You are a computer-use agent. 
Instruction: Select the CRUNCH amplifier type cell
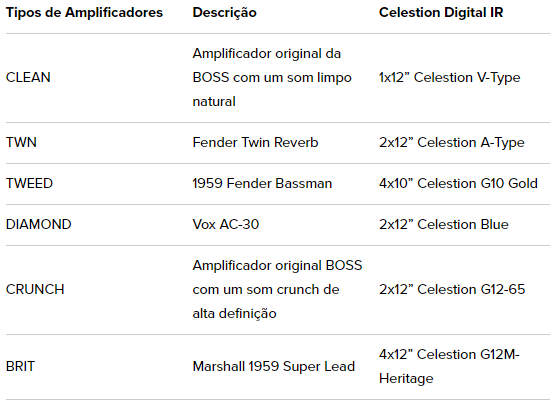35,290
